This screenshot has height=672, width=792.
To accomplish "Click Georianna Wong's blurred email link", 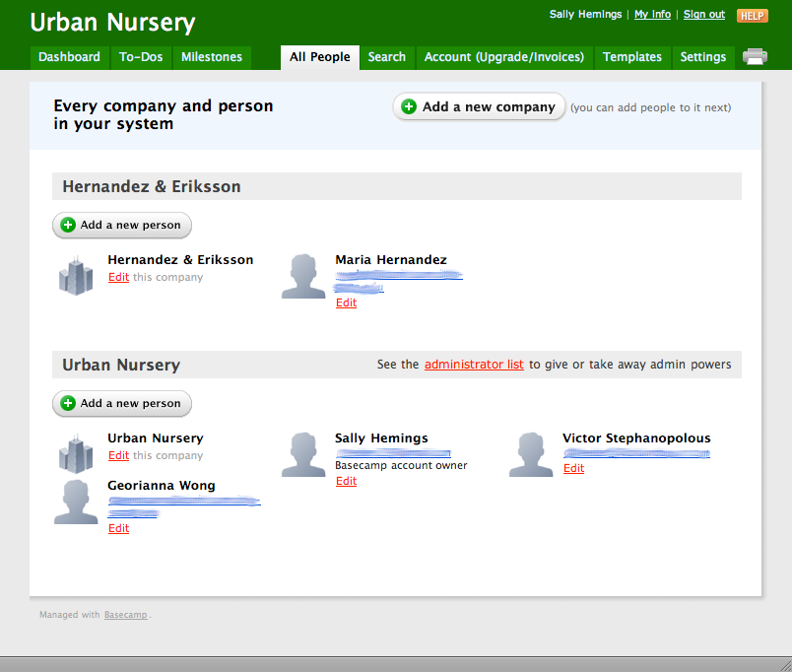I will coord(184,506).
